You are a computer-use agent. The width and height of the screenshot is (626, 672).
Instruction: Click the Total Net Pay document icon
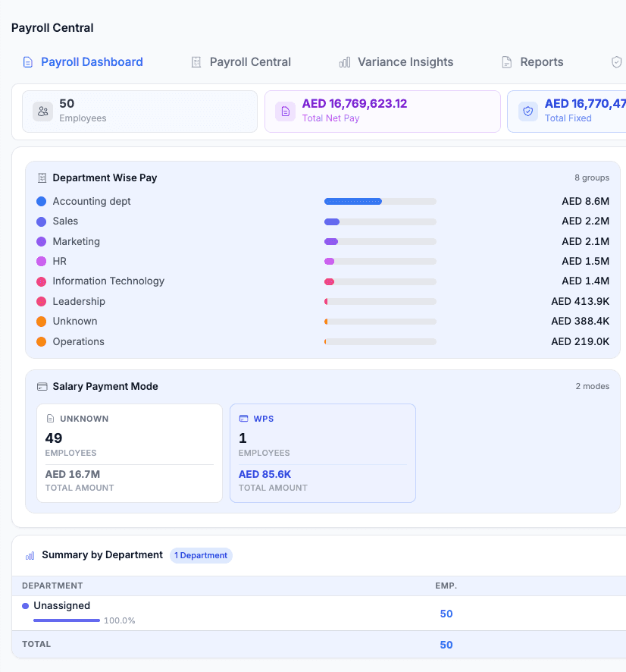285,111
